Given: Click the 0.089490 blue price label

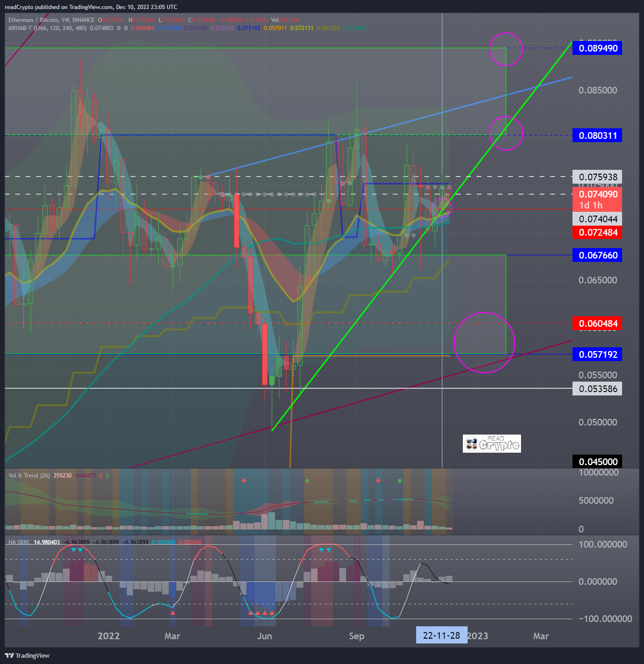Looking at the screenshot, I should click(598, 48).
